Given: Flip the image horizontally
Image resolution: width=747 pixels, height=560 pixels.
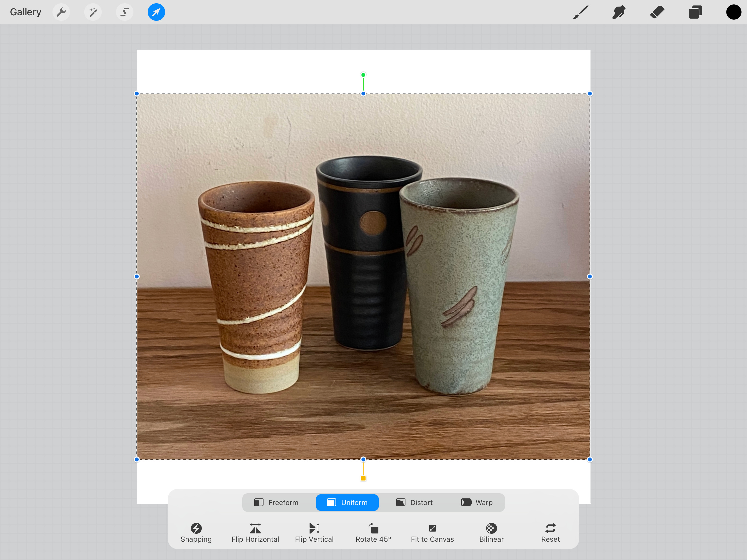Looking at the screenshot, I should pos(255,532).
